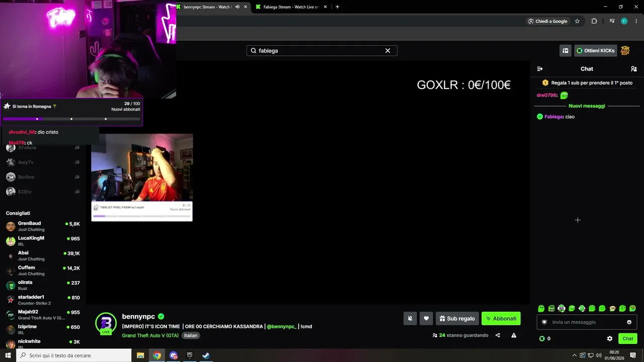Image resolution: width=644 pixels, height=362 pixels.
Task: Open Cuffem recommended channel
Action: 43,270
